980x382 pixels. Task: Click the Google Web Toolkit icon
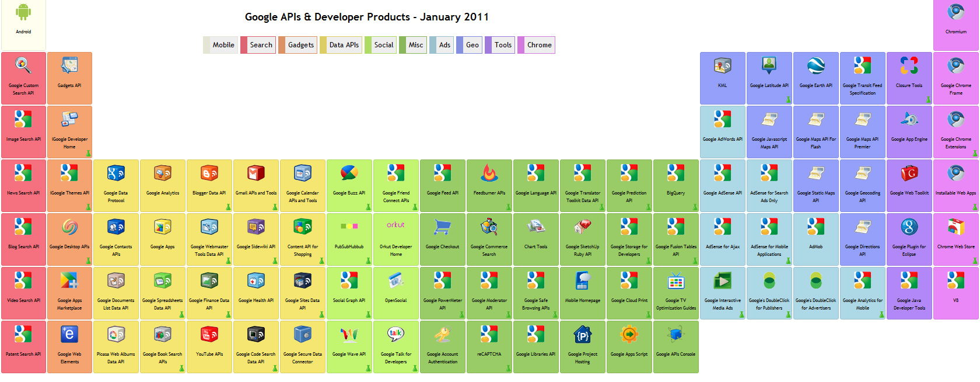pos(909,173)
